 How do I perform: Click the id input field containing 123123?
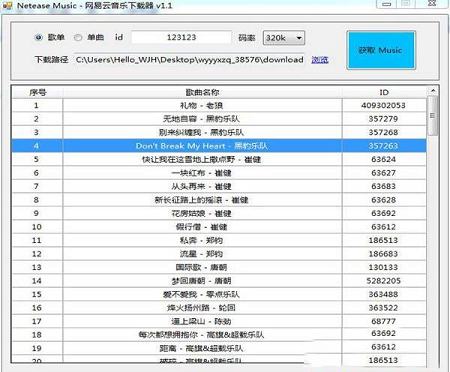[181, 37]
